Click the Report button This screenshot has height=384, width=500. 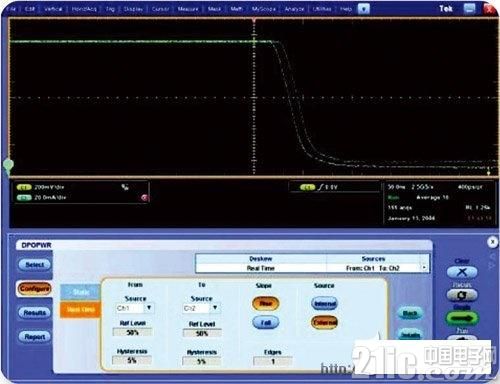coord(35,337)
